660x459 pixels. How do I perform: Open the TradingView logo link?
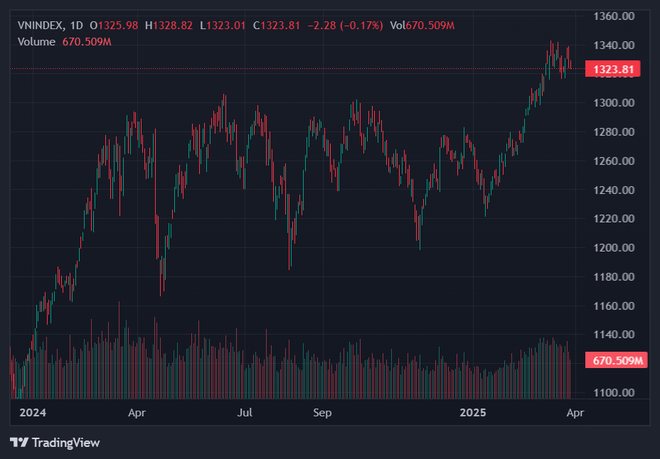(55, 443)
